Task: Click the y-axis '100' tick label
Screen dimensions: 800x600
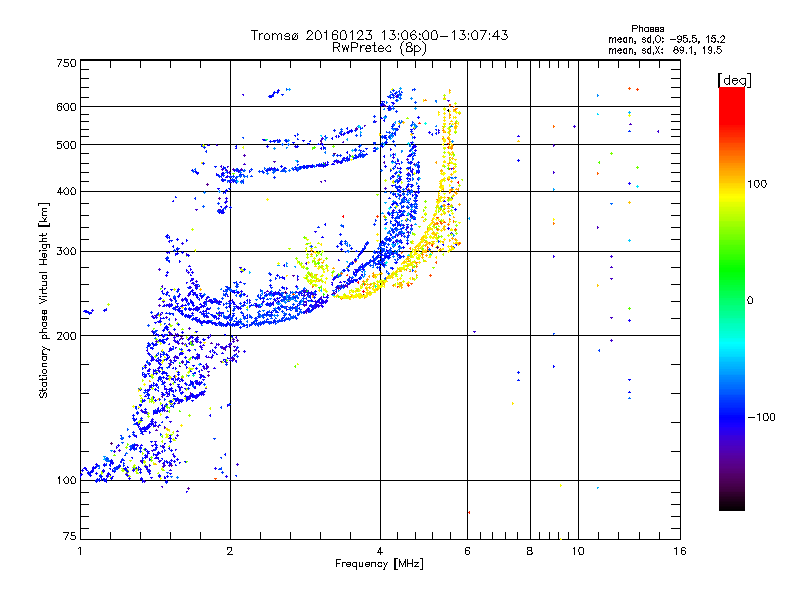Action: (67, 481)
